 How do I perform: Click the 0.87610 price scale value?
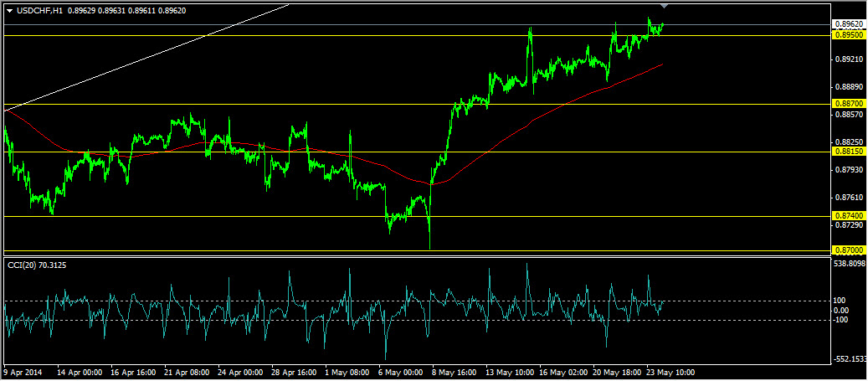pos(850,197)
